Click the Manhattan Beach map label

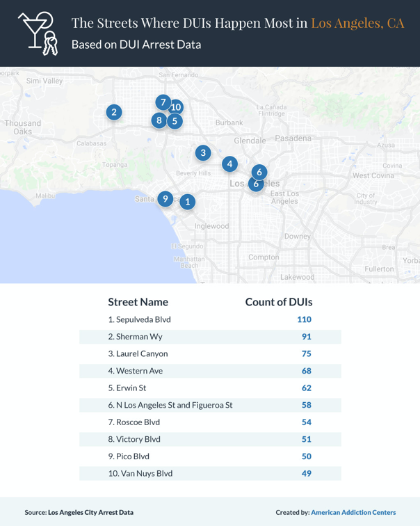click(x=189, y=262)
